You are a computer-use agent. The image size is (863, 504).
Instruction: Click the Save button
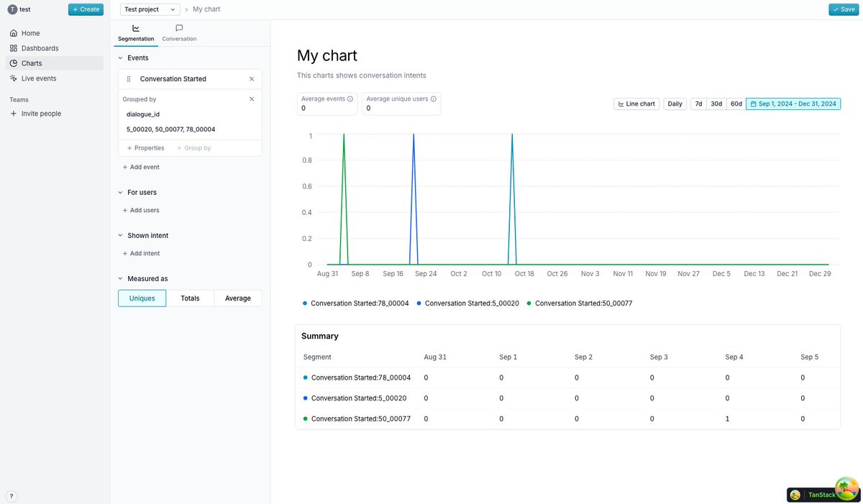(x=844, y=9)
